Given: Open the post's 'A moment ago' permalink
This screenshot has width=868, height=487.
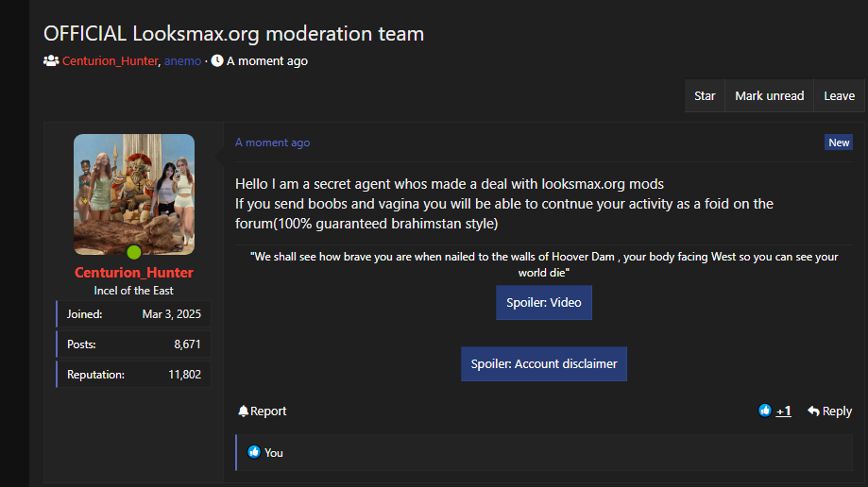Looking at the screenshot, I should [272, 143].
